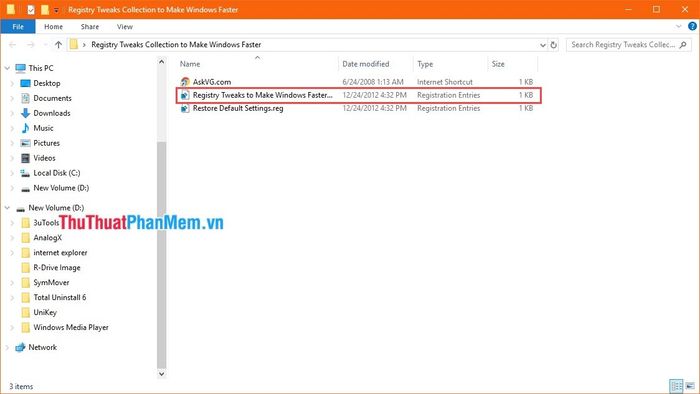Click the address bar path text
This screenshot has height=394, width=700.
click(x=176, y=45)
